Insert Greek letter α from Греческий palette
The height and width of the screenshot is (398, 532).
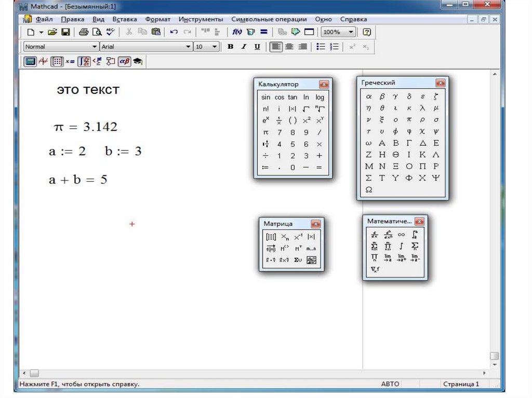(369, 97)
